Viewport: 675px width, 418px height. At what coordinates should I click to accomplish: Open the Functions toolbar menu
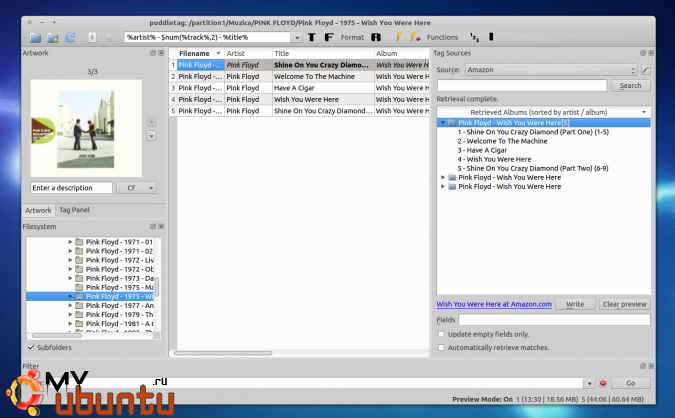[x=442, y=37]
